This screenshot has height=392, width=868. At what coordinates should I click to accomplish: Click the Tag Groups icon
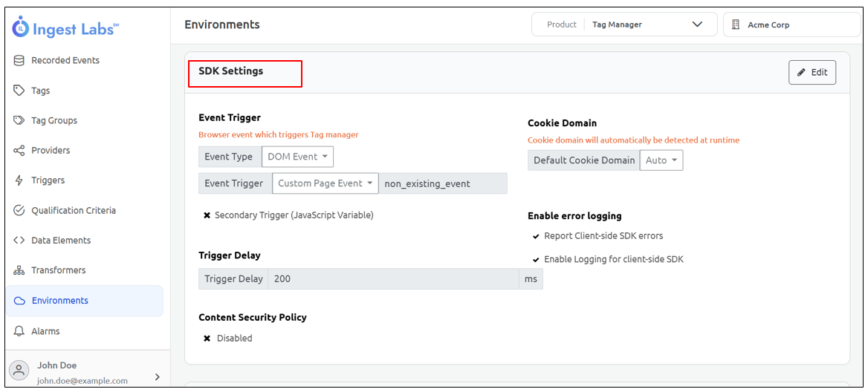coord(19,120)
